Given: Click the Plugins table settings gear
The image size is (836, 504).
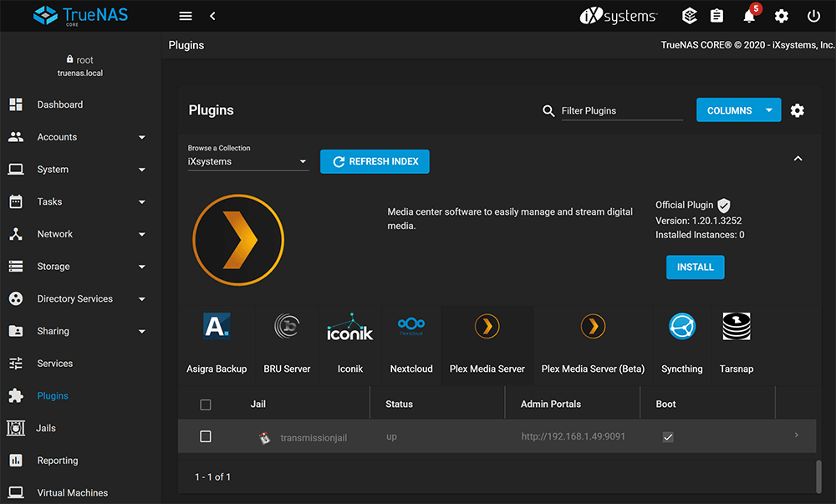Looking at the screenshot, I should 798,110.
